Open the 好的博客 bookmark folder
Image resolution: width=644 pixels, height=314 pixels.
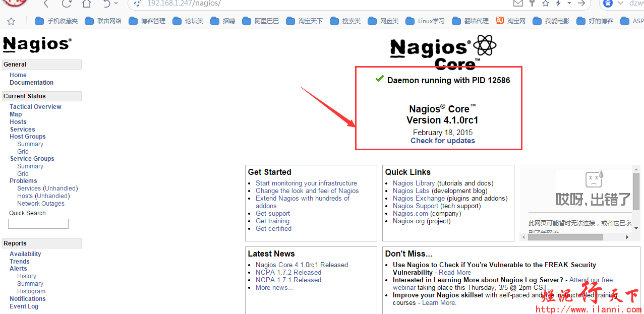(x=595, y=21)
